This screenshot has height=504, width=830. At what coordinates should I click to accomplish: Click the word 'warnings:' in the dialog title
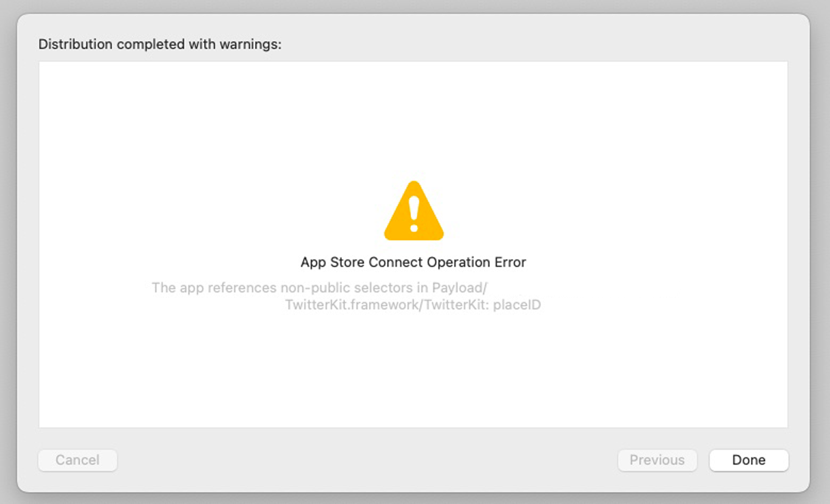pos(250,44)
